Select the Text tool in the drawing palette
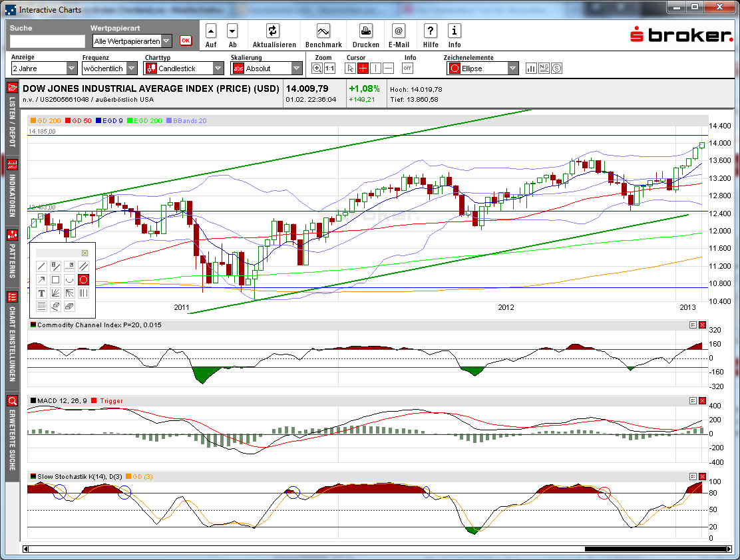Screen dimensions: 740x560 click(41, 293)
